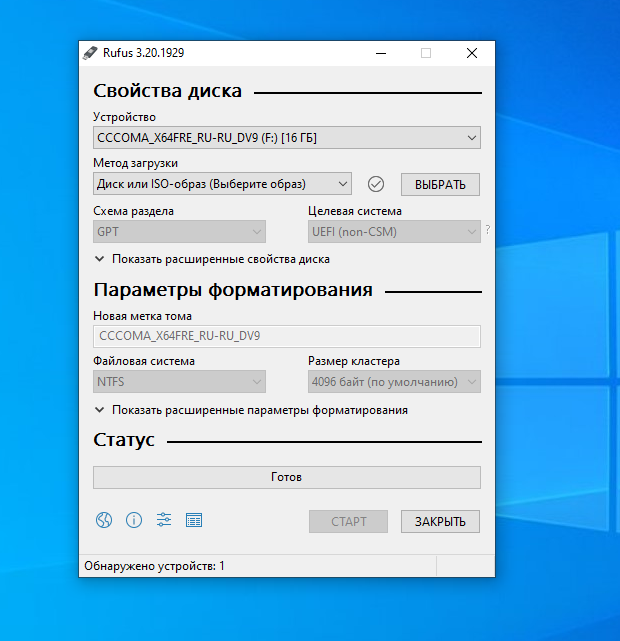
Task: Expand Показать расширенные свойства диска
Action: coord(212,259)
